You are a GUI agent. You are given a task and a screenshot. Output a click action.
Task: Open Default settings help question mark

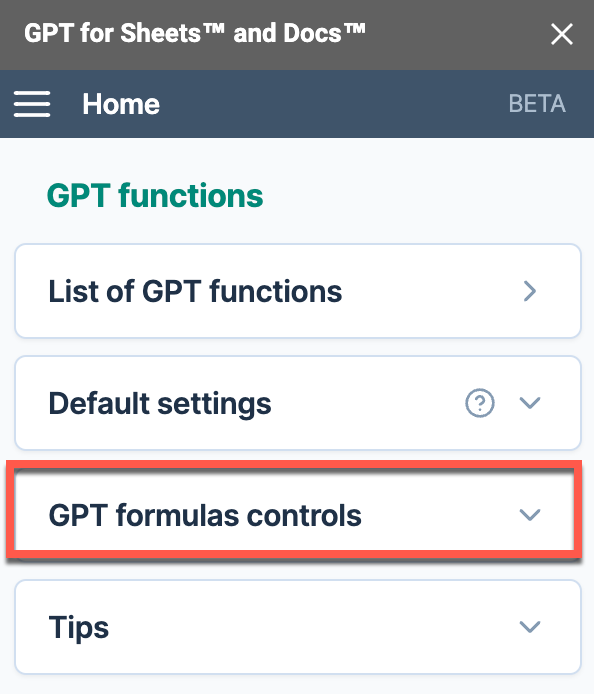(480, 403)
